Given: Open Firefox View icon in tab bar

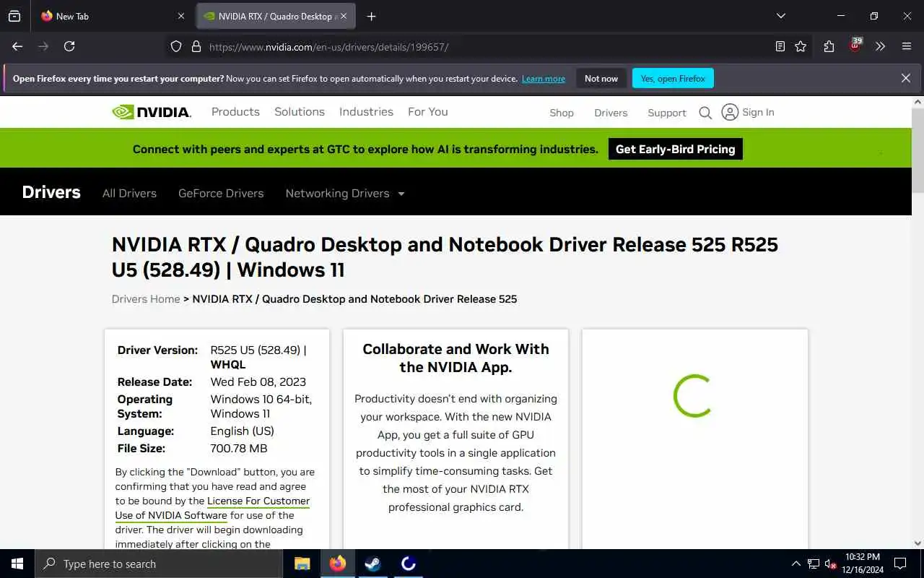Looking at the screenshot, I should pos(14,16).
